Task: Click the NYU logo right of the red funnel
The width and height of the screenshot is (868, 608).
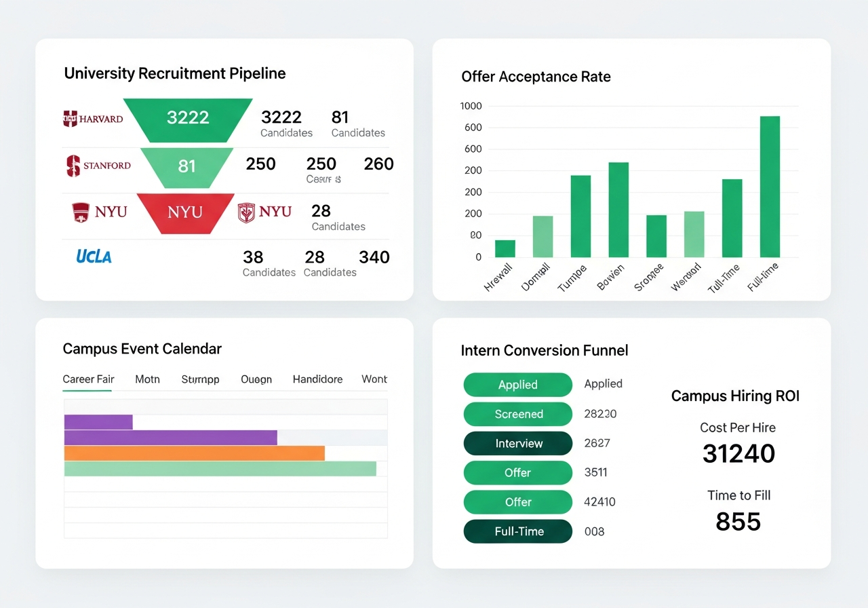Action: (264, 212)
